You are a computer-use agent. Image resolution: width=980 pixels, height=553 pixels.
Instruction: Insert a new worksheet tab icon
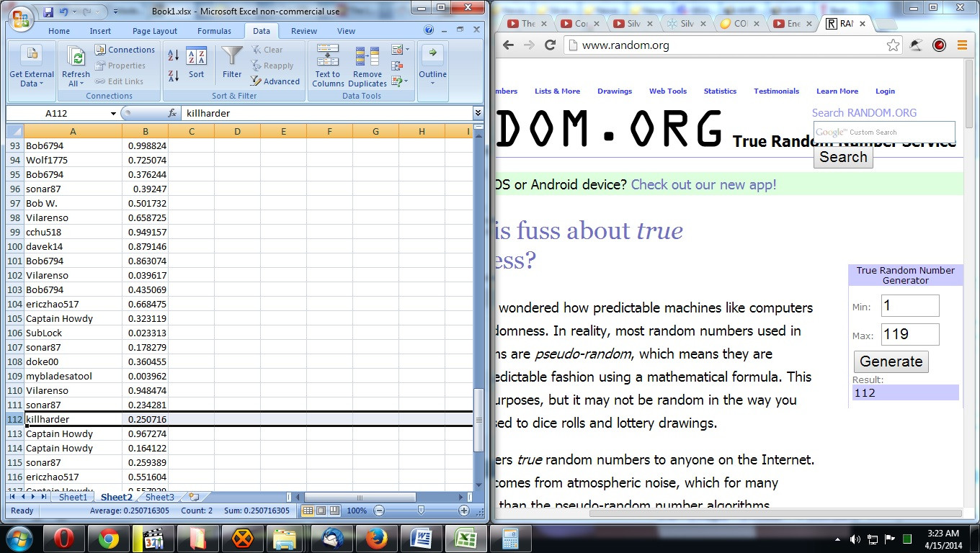tap(194, 497)
